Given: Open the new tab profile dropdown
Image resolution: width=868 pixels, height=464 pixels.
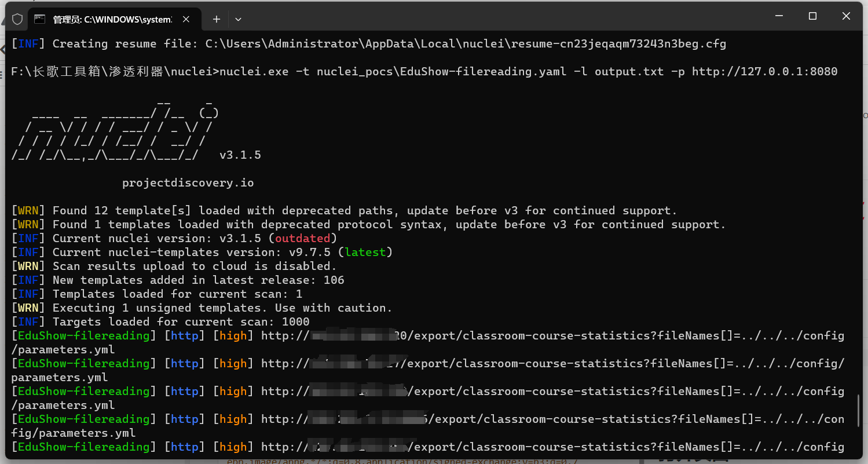Looking at the screenshot, I should click(238, 19).
